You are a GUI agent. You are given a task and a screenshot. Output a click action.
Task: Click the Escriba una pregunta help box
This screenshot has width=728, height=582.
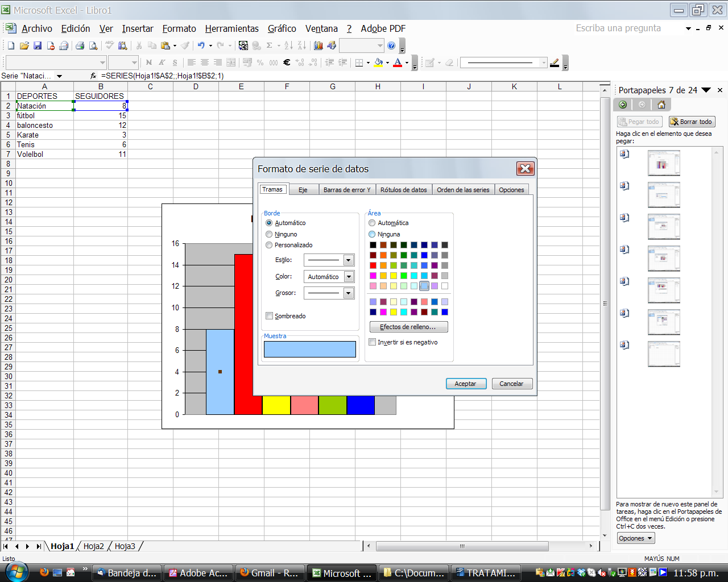pyautogui.click(x=627, y=28)
